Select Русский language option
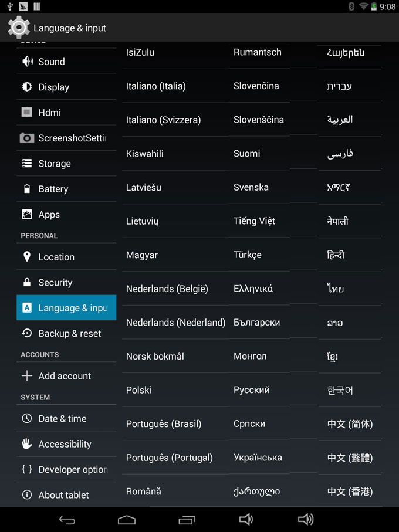Viewport: 399px width, 532px height. coord(251,390)
